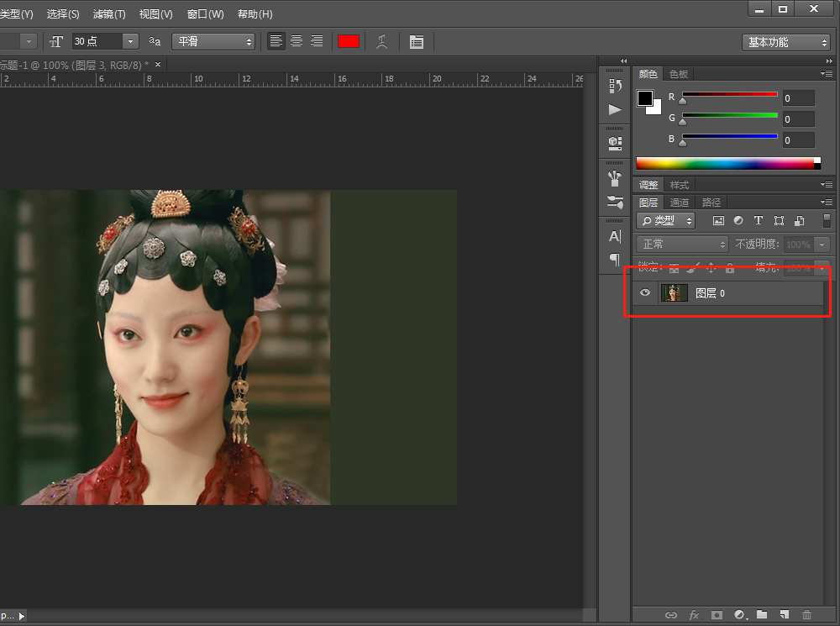840x626 pixels.
Task: Click the G green slider
Action: pos(730,116)
